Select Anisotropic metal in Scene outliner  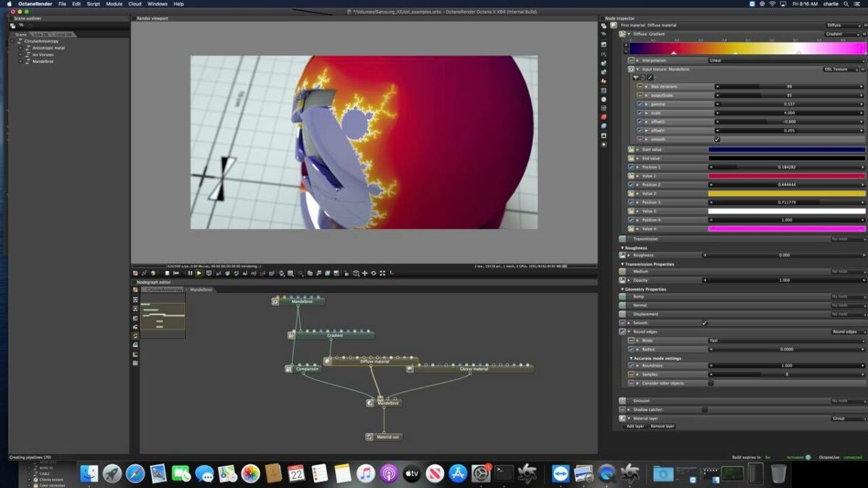pyautogui.click(x=48, y=48)
